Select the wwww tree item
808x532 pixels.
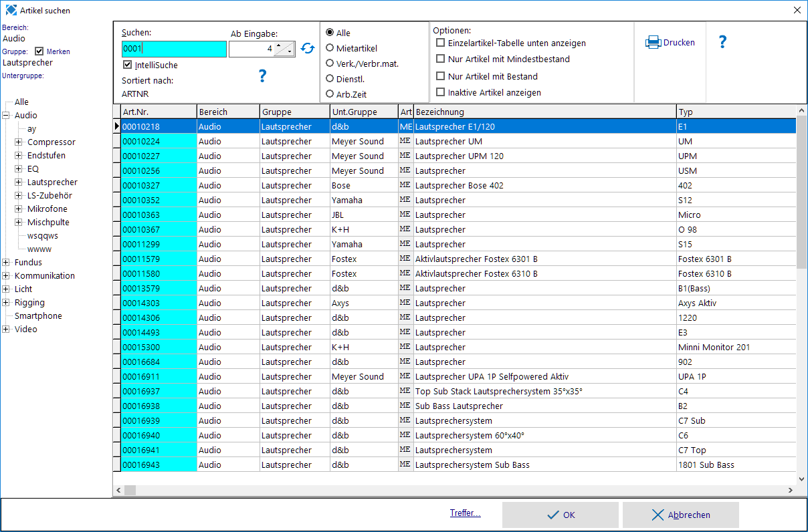pyautogui.click(x=39, y=249)
